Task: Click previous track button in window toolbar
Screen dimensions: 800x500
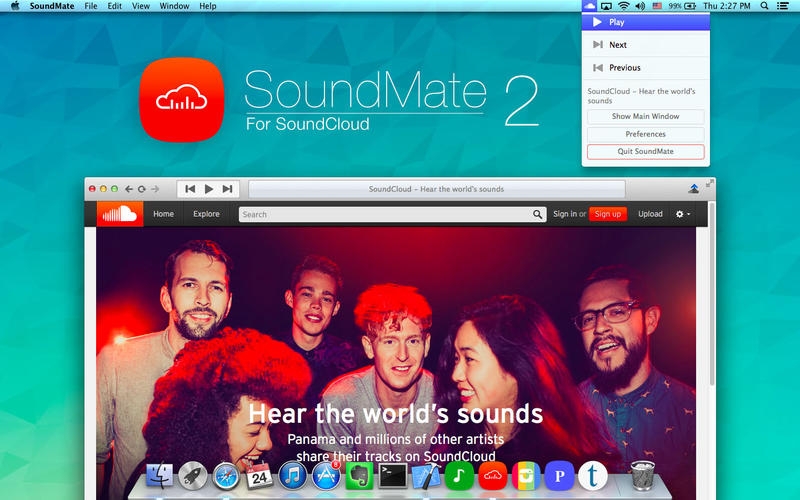Action: [190, 189]
